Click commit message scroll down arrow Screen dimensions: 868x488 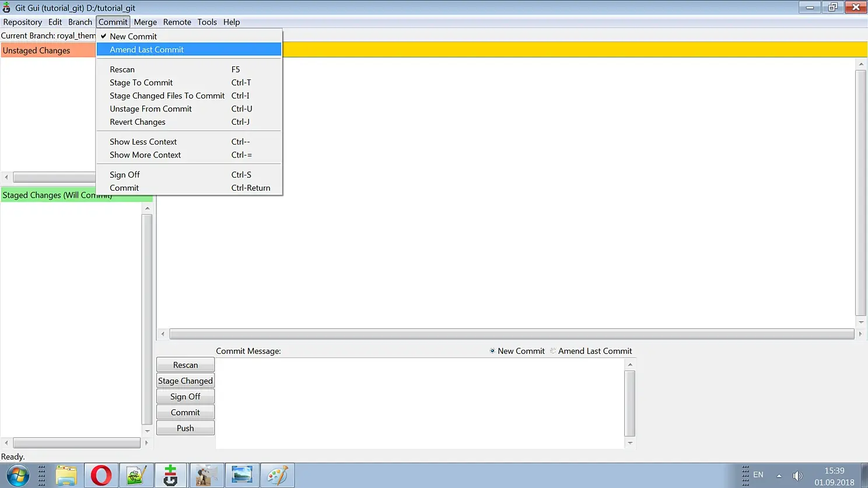[630, 443]
